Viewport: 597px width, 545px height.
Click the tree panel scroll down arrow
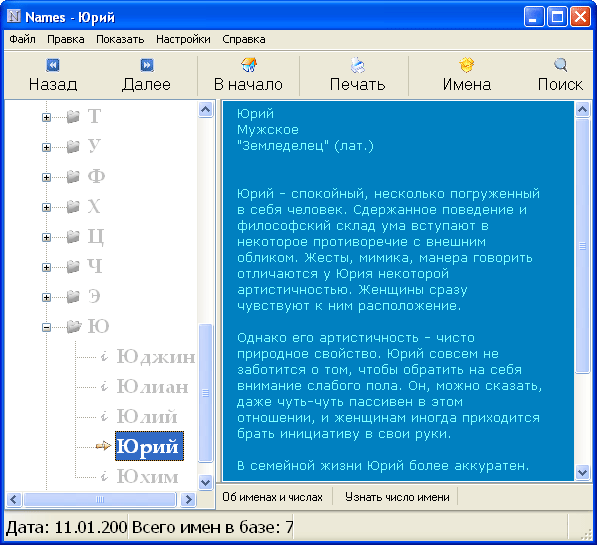click(x=206, y=482)
